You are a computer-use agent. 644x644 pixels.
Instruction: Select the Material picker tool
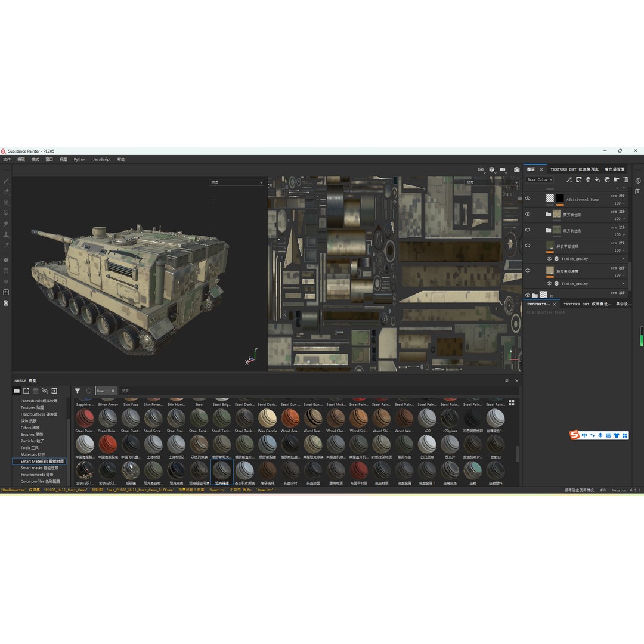click(6, 245)
